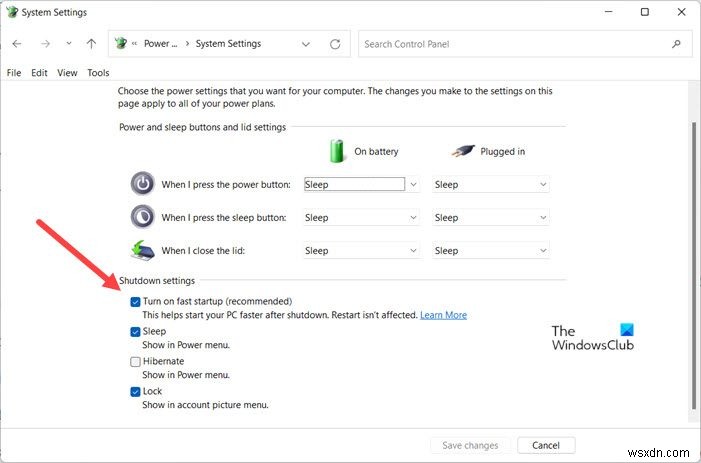Viewport: 701px width, 463px height.
Task: Click the up one level arrow
Action: click(91, 44)
